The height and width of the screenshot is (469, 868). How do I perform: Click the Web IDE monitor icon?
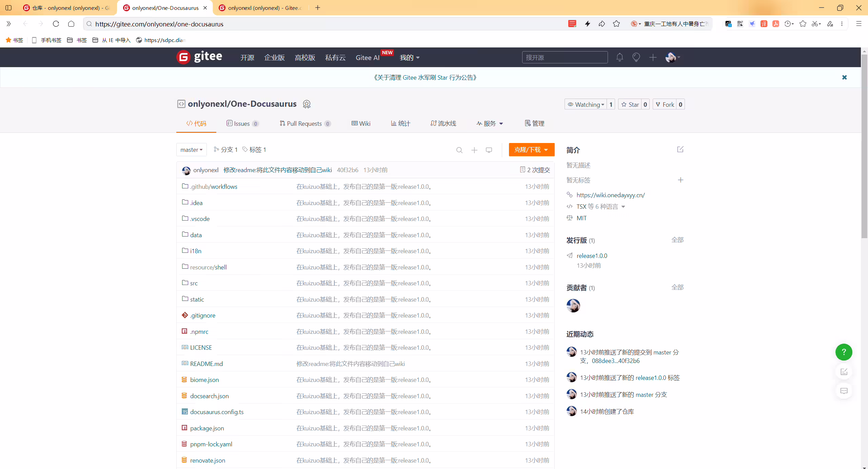[x=489, y=150]
